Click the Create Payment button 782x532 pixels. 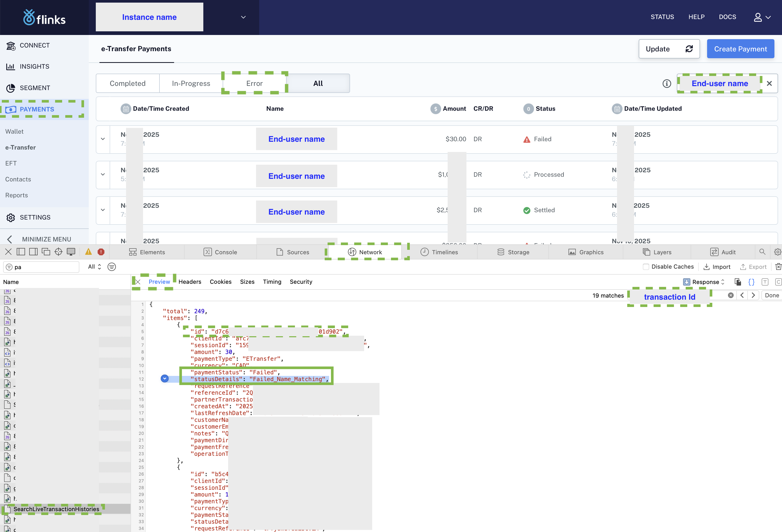tap(740, 49)
